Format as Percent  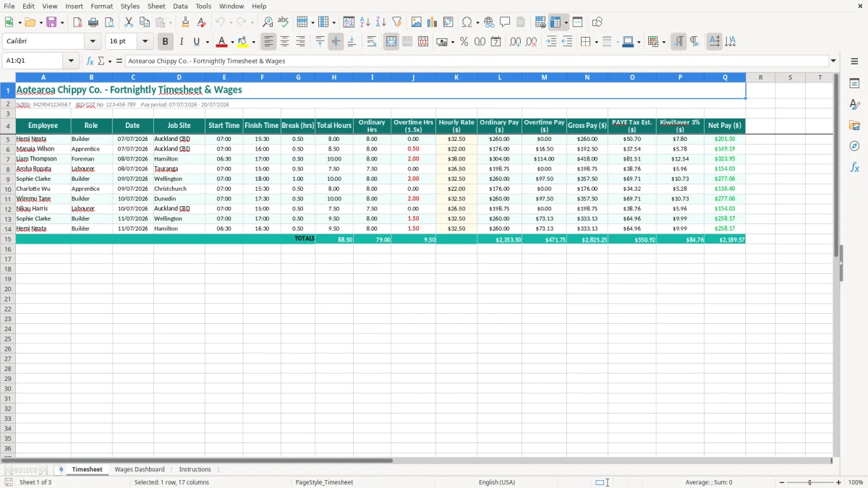pyautogui.click(x=464, y=42)
